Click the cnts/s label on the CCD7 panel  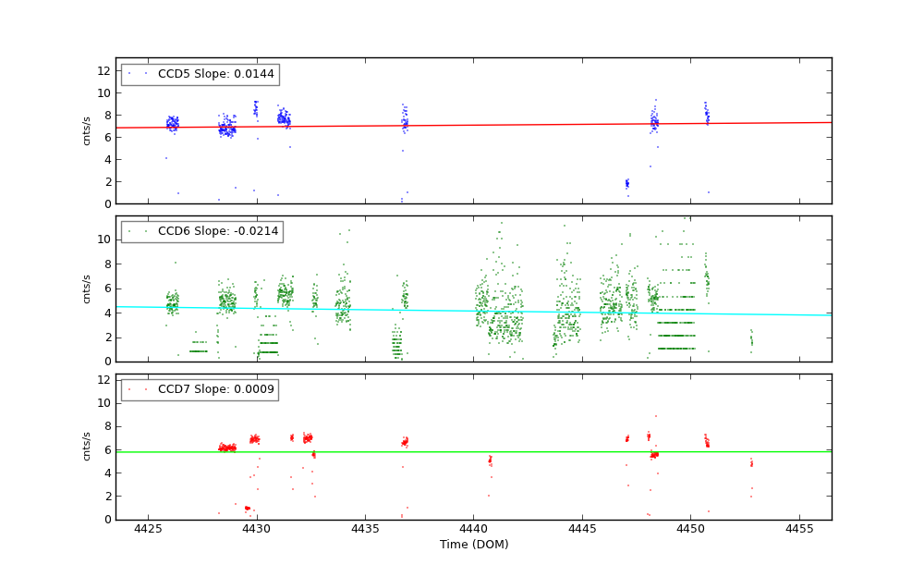point(87,447)
